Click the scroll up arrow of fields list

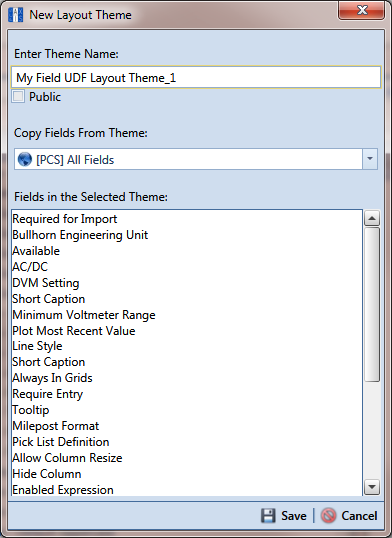372,218
